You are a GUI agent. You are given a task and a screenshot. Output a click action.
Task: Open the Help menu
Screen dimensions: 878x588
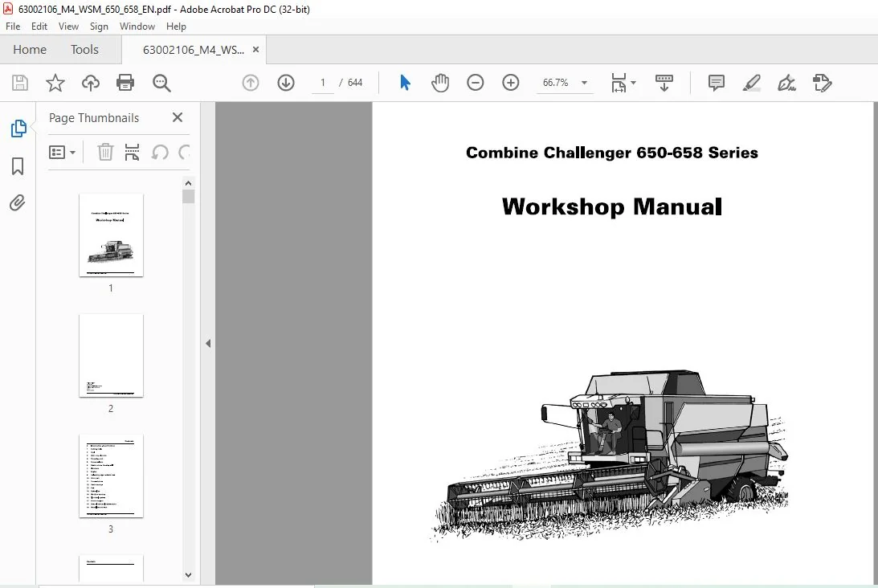176,27
